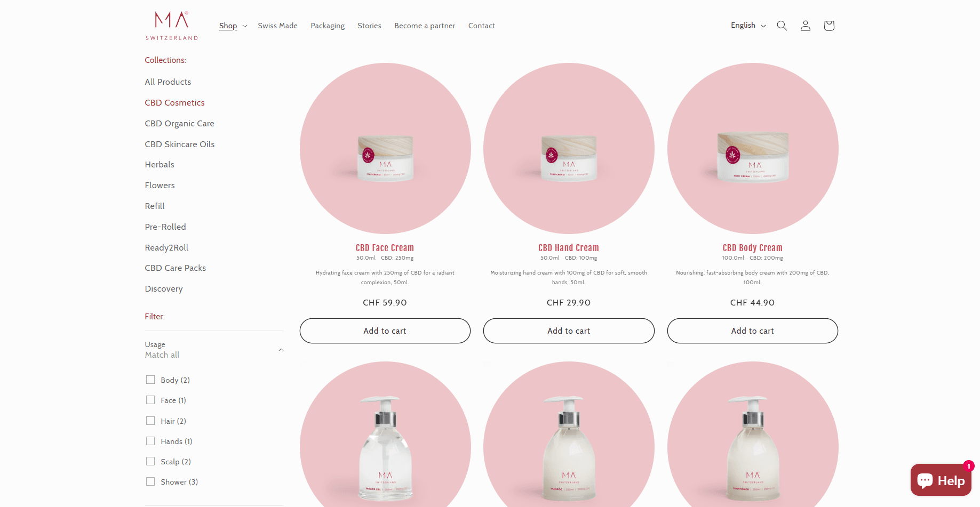Enable the Hair filter checkbox

click(150, 421)
